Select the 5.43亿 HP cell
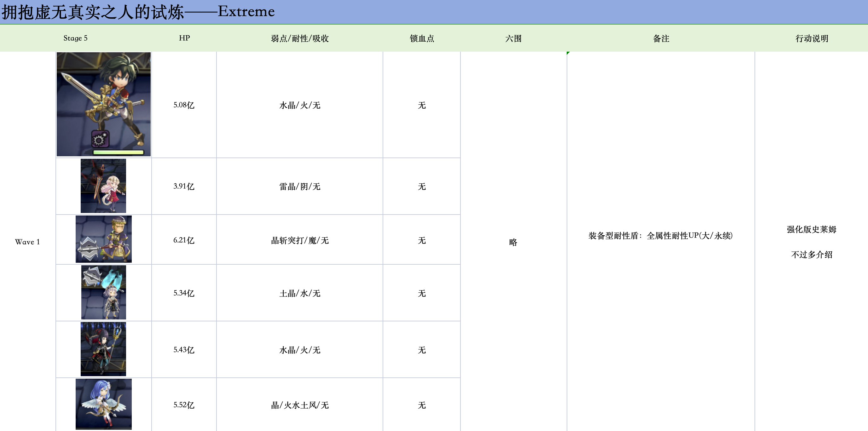This screenshot has height=431, width=868. [184, 349]
